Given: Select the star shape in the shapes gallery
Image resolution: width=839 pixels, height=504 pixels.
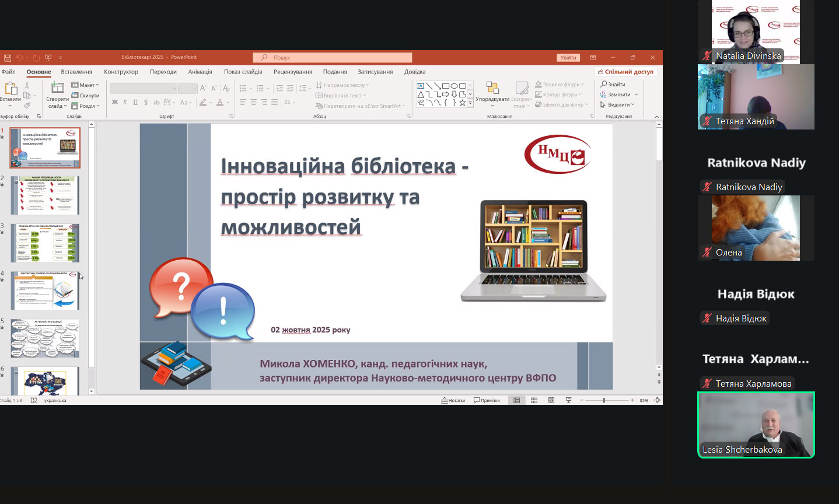Looking at the screenshot, I should coord(463,103).
